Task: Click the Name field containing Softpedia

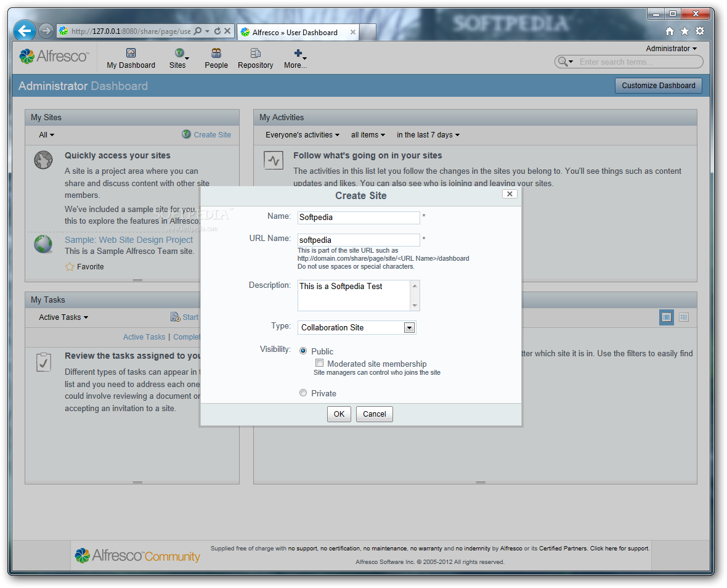Action: pyautogui.click(x=359, y=218)
